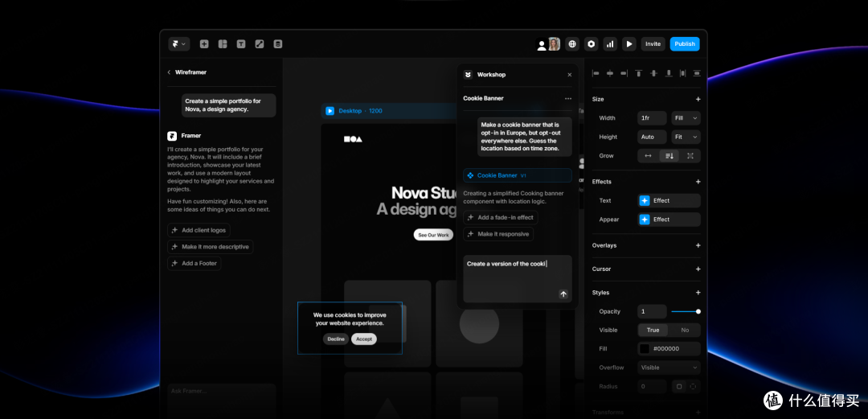This screenshot has height=419, width=868.
Task: Open the Height Fit dropdown
Action: [x=686, y=137]
